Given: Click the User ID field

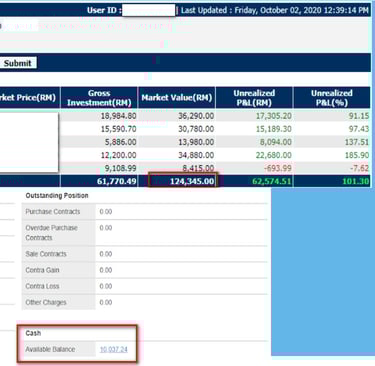Looking at the screenshot, I should (149, 10).
